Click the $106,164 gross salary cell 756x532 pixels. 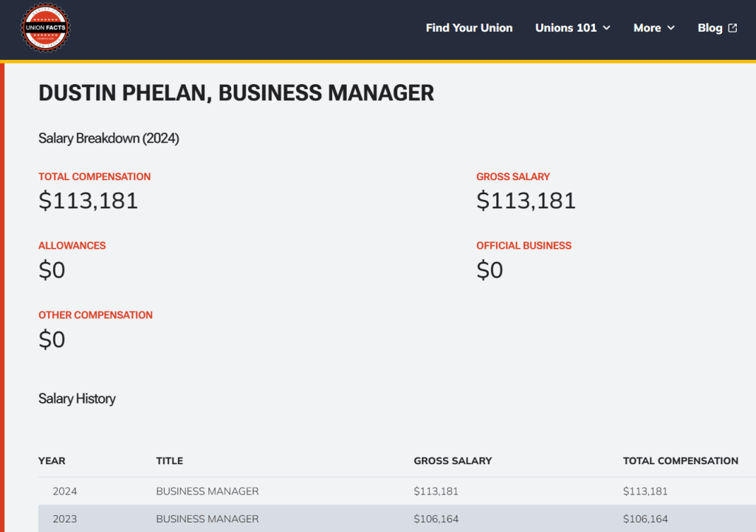436,519
